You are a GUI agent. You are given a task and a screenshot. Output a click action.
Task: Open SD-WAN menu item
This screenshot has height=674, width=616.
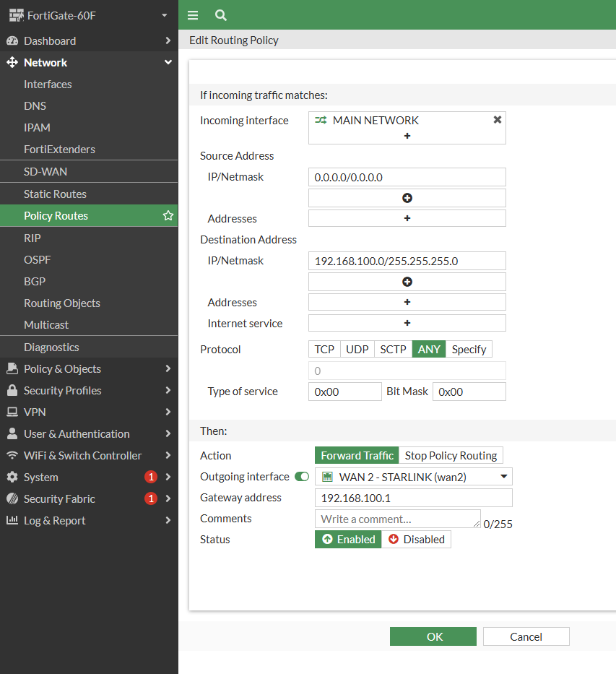click(x=45, y=172)
